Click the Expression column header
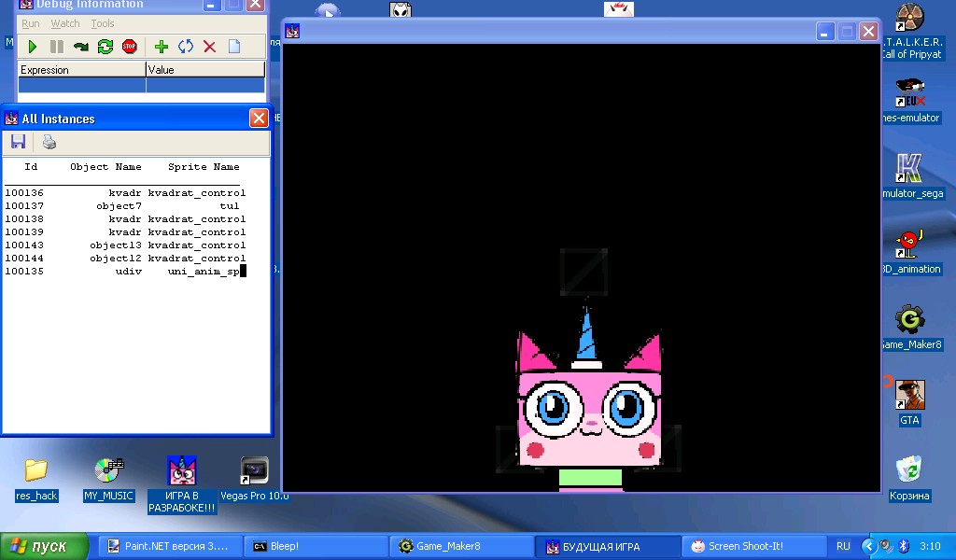 point(82,69)
